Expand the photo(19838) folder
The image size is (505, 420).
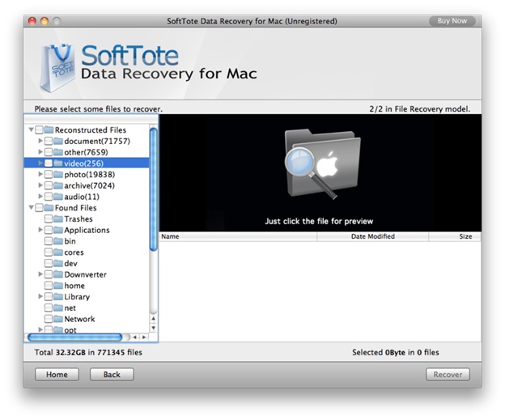point(40,174)
